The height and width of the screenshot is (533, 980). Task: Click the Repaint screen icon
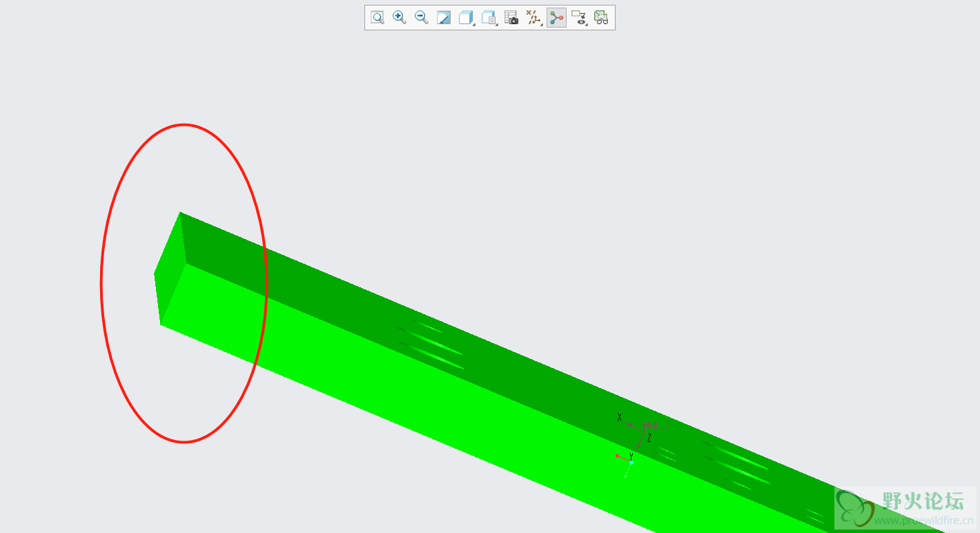coord(444,18)
